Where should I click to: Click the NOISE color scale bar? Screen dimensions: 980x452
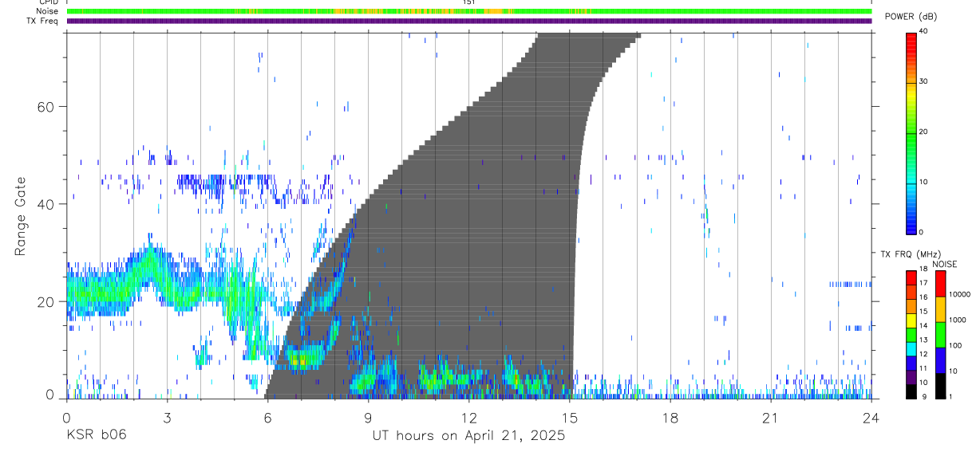(x=939, y=334)
